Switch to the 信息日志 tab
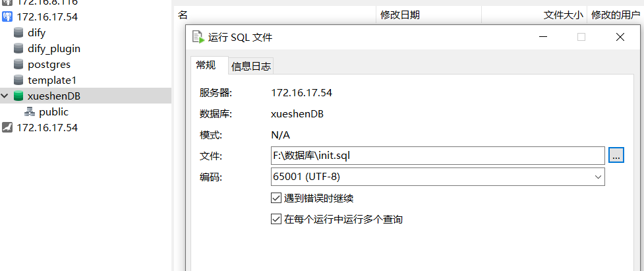Screen dimensions: 644x271 click(250, 66)
